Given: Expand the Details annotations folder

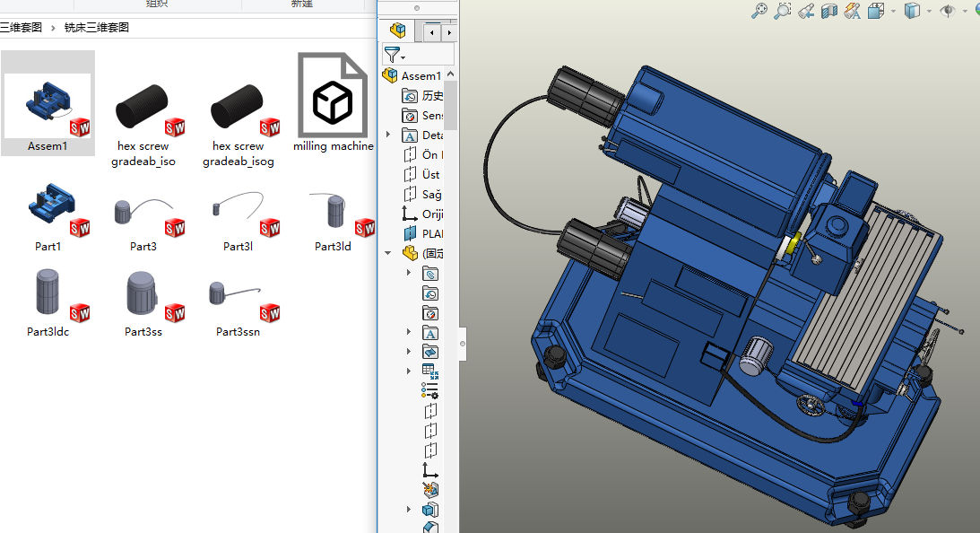Looking at the screenshot, I should (x=388, y=135).
